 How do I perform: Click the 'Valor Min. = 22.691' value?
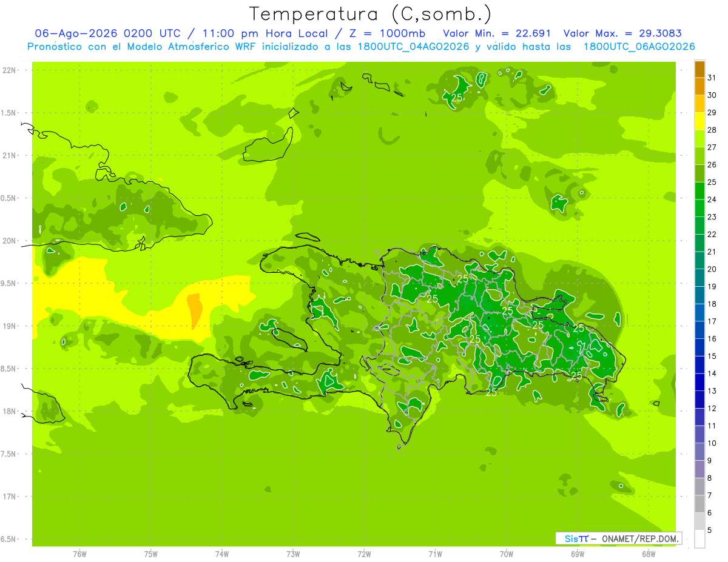coord(497,33)
